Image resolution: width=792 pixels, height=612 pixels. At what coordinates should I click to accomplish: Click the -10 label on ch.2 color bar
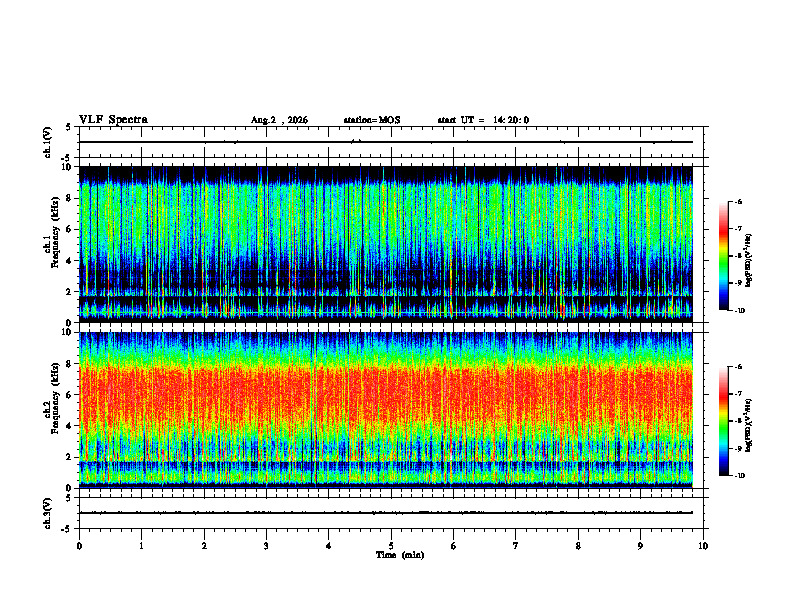pyautogui.click(x=740, y=475)
